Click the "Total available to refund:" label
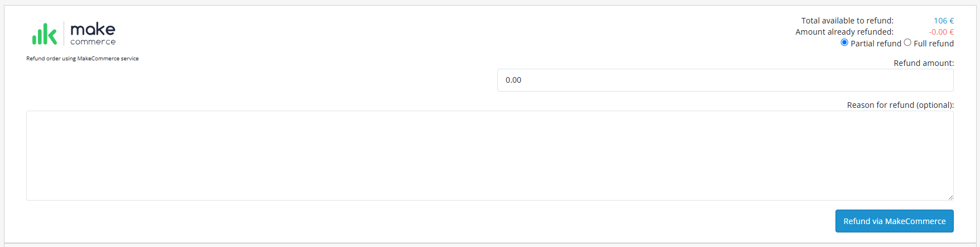980x247 pixels. coord(847,21)
